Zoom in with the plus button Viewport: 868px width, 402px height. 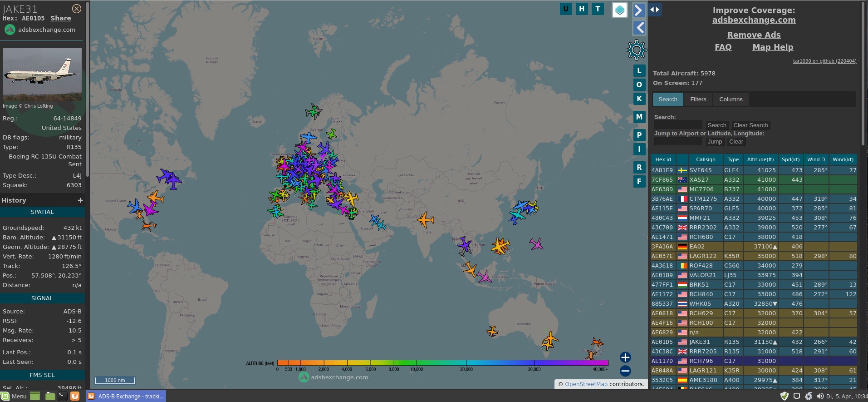[625, 357]
